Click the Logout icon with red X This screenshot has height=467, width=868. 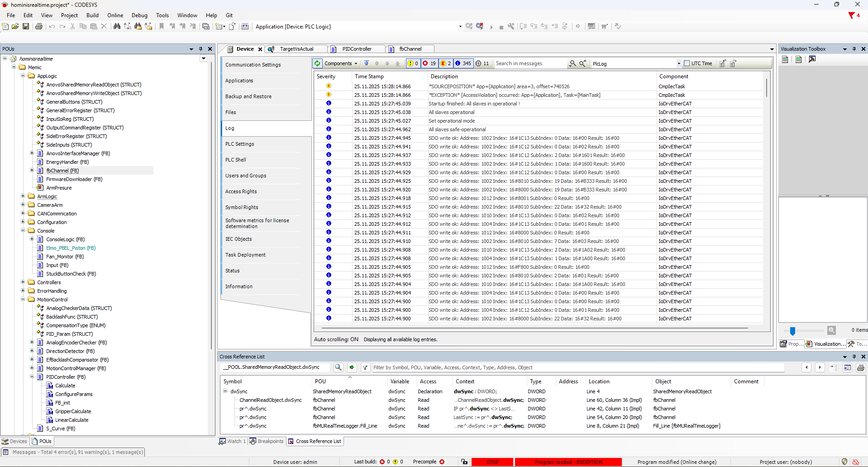(x=480, y=26)
